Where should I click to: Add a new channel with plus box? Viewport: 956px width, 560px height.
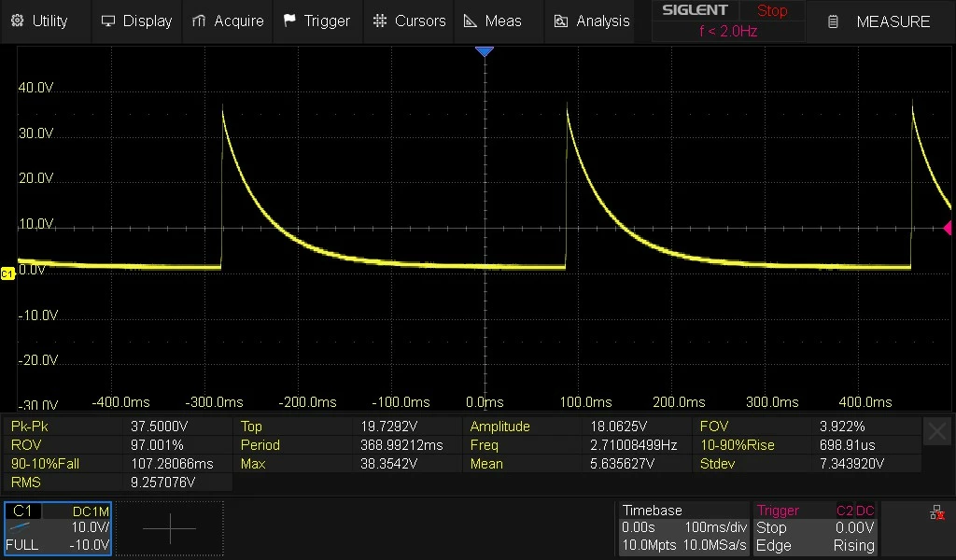170,528
